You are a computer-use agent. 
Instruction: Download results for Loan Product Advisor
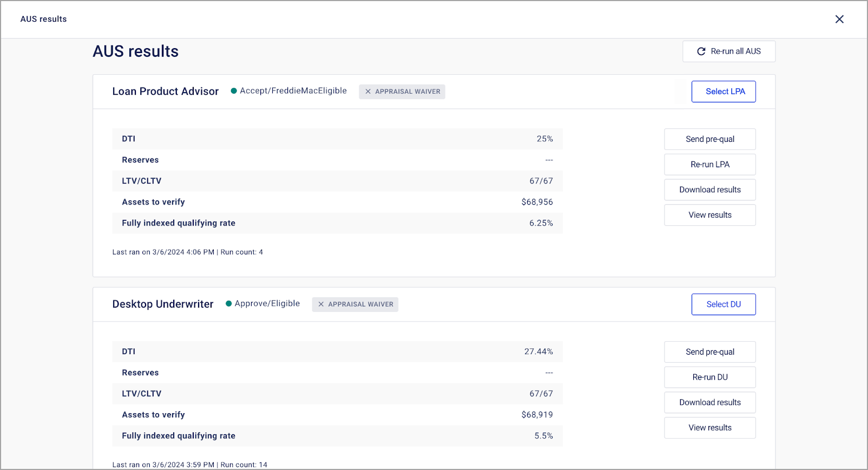(710, 190)
